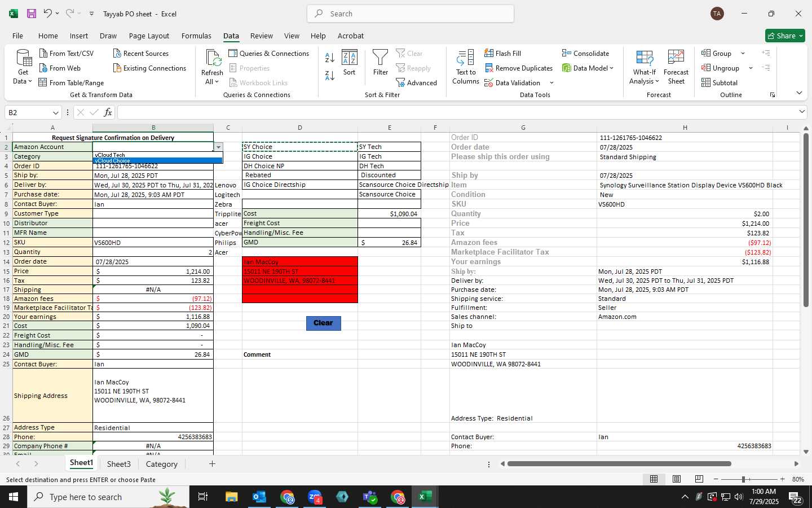This screenshot has height=508, width=812.
Task: Create a Forecast Sheet
Action: (x=676, y=67)
